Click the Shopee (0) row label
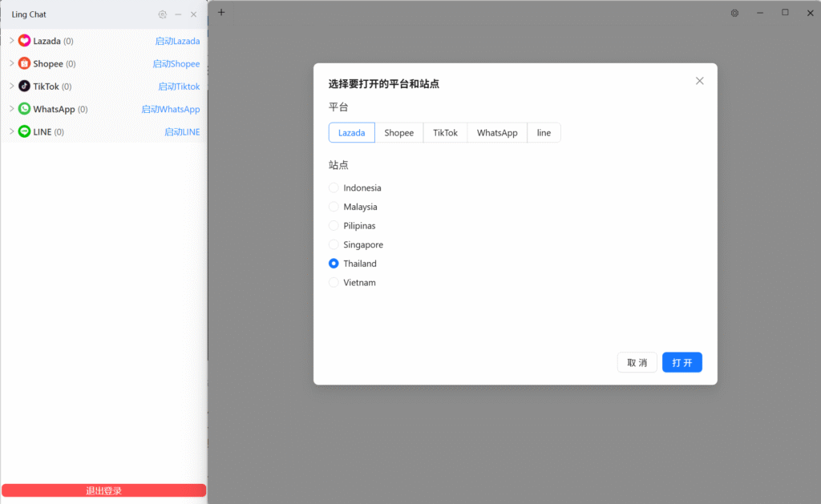The width and height of the screenshot is (821, 504). pyautogui.click(x=55, y=64)
